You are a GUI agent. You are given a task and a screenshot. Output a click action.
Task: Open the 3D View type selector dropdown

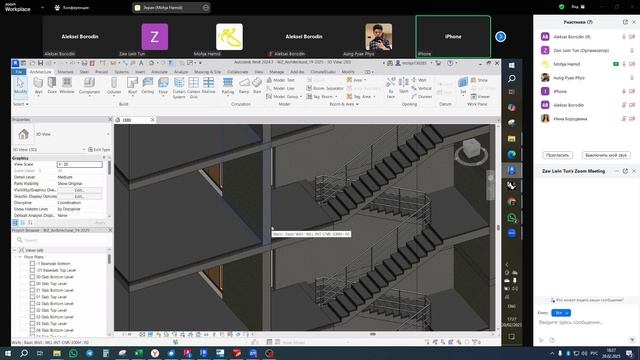(x=108, y=134)
